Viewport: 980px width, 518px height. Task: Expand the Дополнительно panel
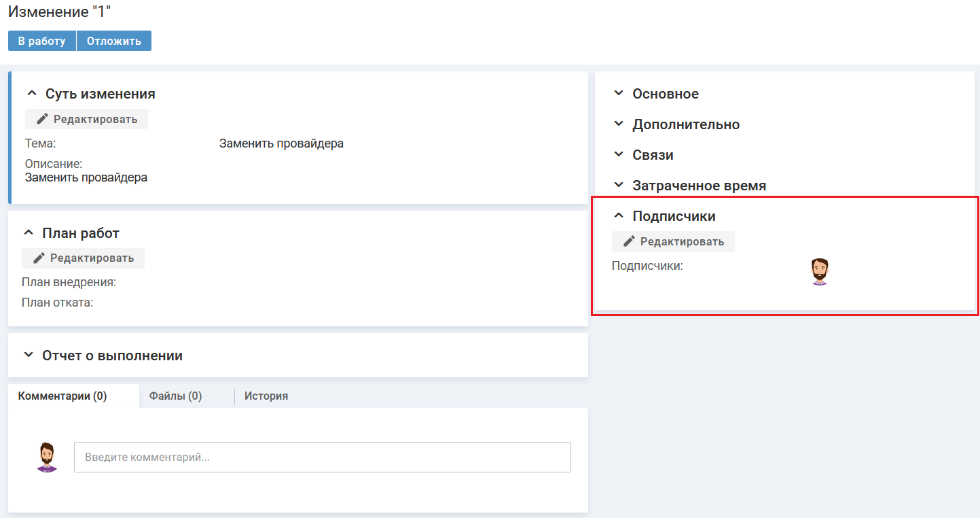[618, 124]
